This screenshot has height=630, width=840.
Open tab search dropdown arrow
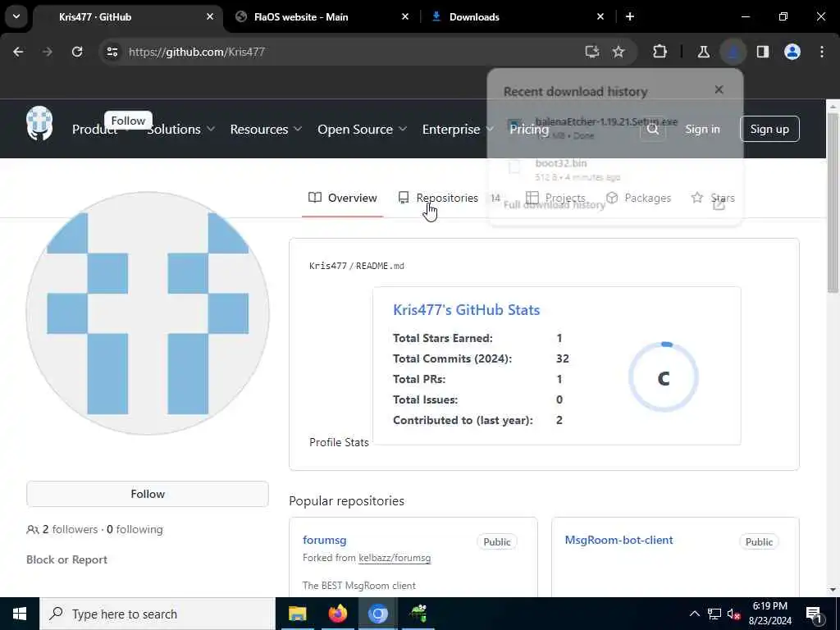pyautogui.click(x=16, y=16)
